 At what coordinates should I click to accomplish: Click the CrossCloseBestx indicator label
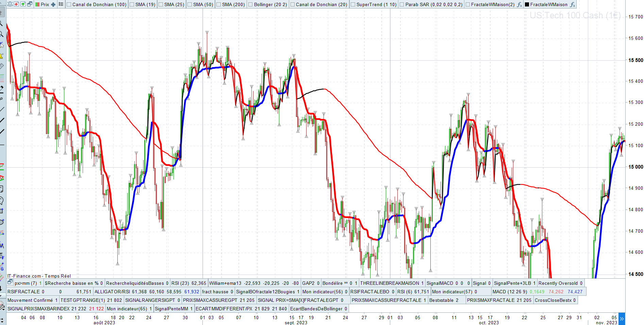(x=553, y=300)
